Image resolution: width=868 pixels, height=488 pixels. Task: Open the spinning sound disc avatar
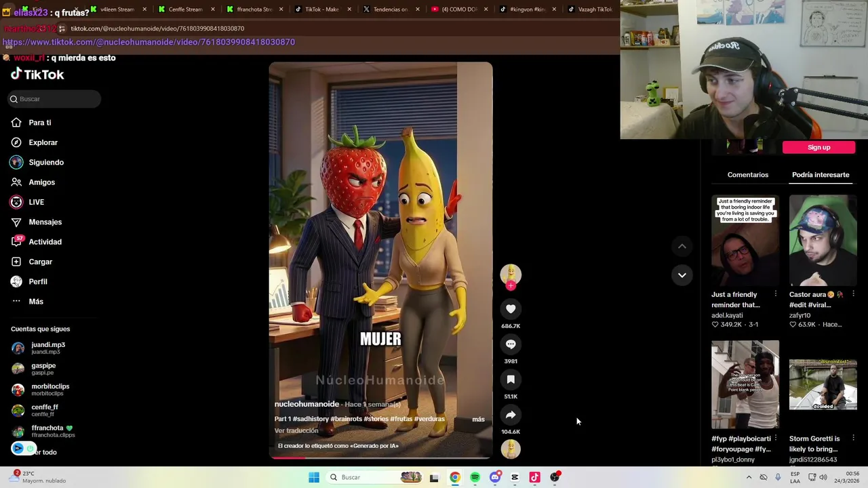pos(511,449)
